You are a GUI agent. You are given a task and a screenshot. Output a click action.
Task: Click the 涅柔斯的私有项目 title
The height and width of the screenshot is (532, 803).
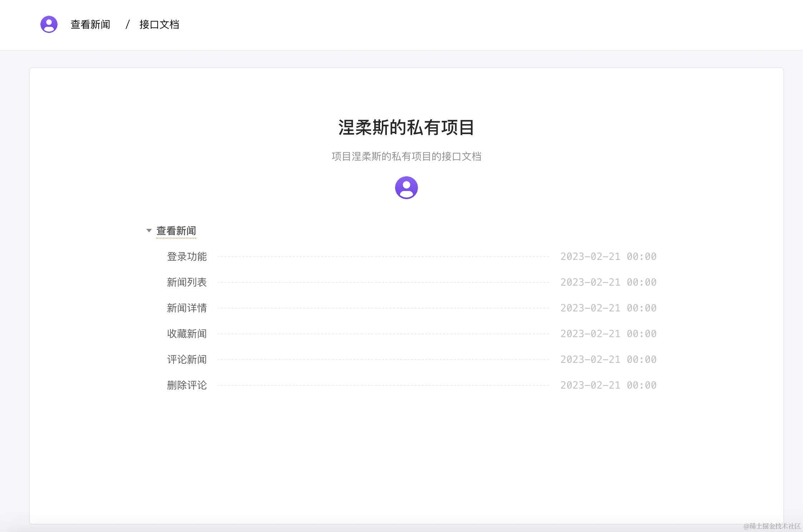406,127
